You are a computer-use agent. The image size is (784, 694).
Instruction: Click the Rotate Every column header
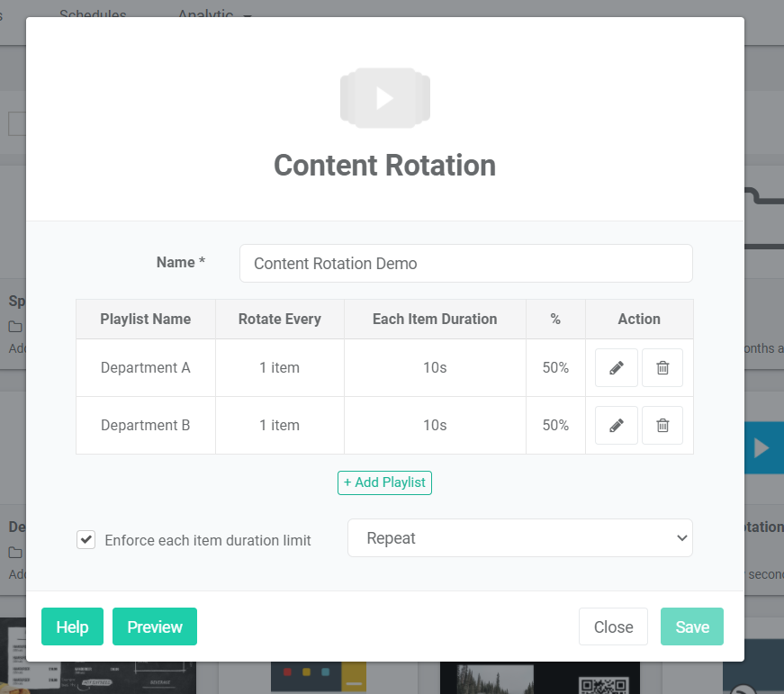point(279,319)
